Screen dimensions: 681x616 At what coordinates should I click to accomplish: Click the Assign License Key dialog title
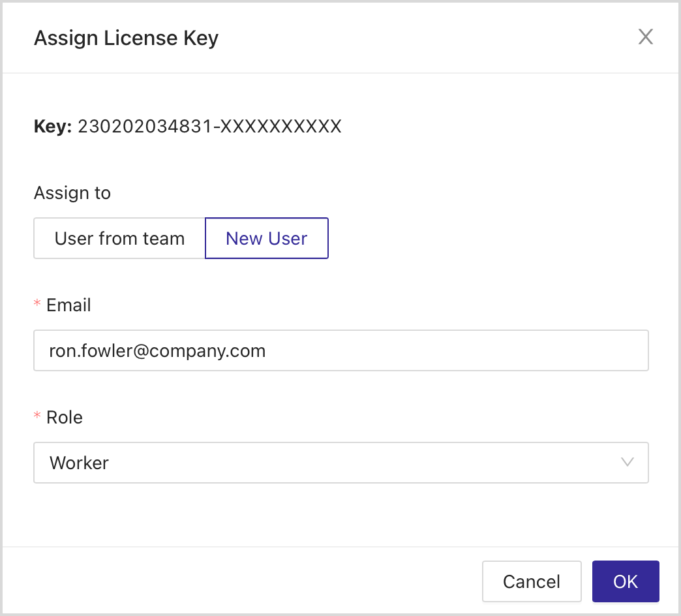click(x=126, y=37)
